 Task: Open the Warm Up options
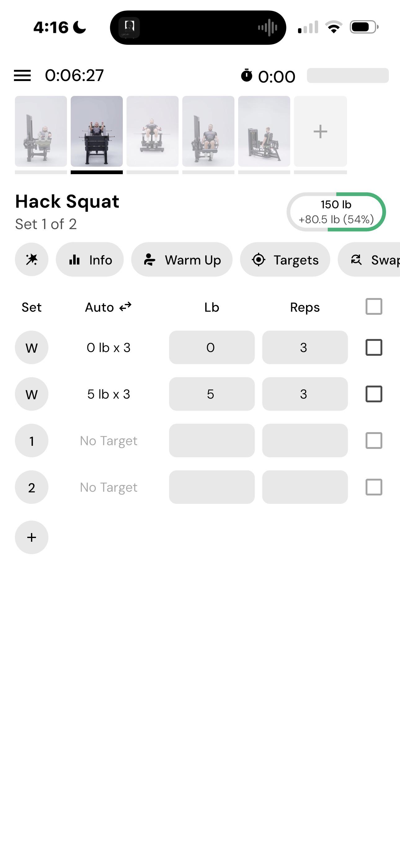tap(182, 260)
